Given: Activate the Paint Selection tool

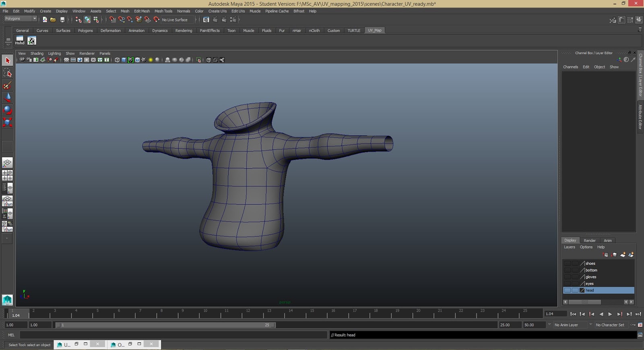Looking at the screenshot, I should tap(7, 85).
